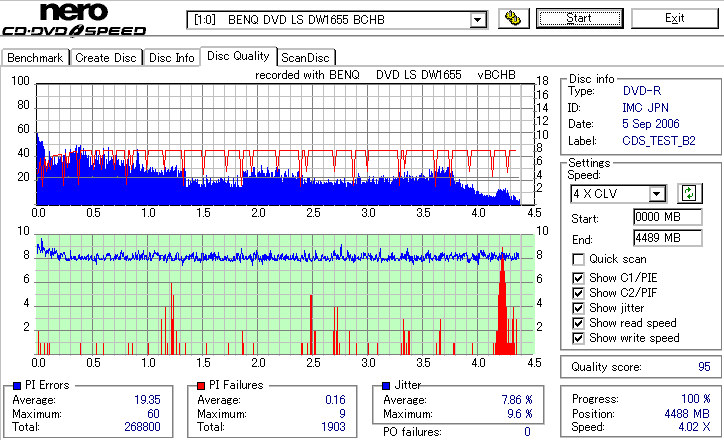
Task: Toggle Show read speed checkbox
Action: (578, 323)
